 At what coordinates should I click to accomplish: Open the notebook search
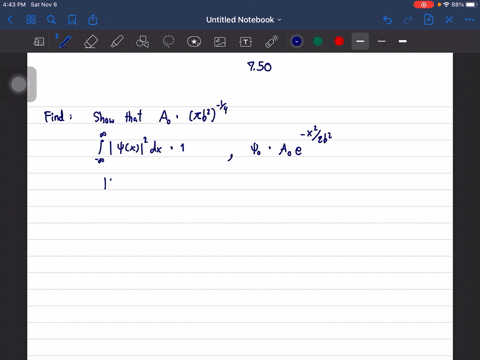click(x=51, y=20)
